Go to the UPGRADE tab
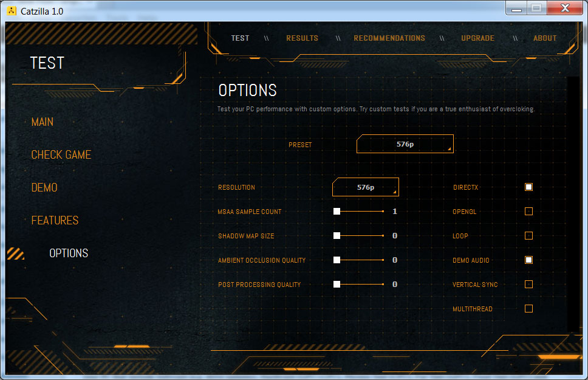The height and width of the screenshot is (380, 588). pyautogui.click(x=477, y=38)
